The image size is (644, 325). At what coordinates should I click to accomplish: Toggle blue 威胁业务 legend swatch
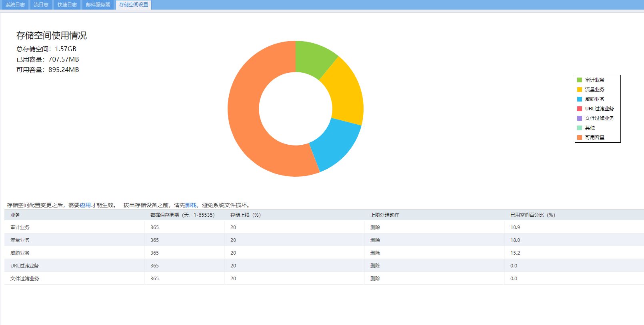click(x=580, y=99)
